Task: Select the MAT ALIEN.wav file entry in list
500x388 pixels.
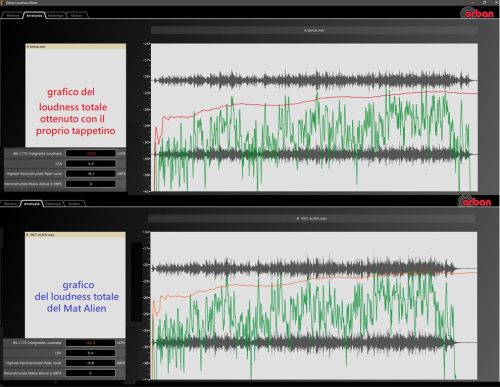Action: pyautogui.click(x=75, y=235)
